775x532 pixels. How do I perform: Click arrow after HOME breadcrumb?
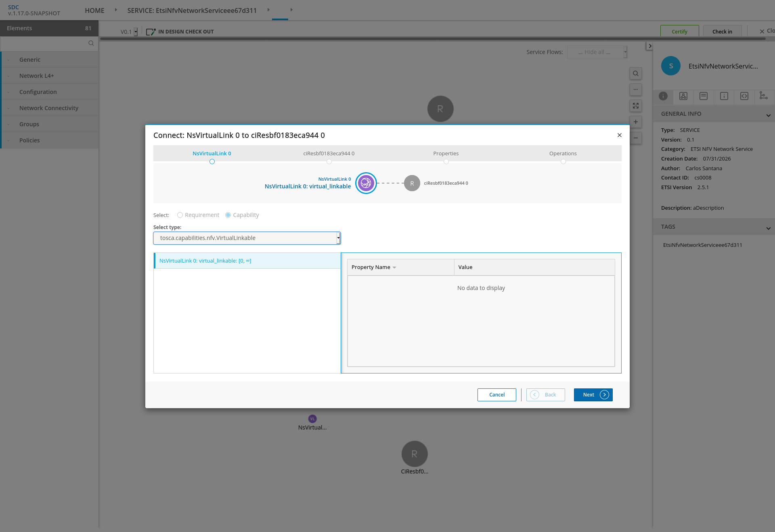116,10
